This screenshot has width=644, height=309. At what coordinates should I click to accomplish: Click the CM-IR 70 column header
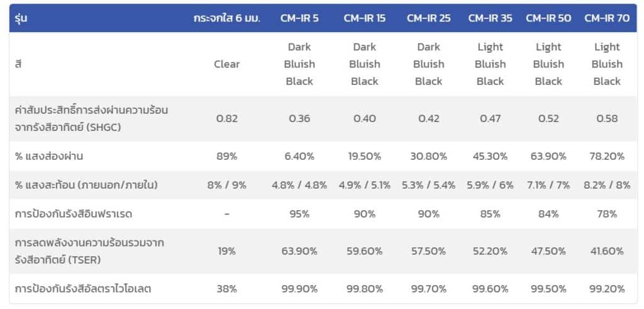coord(607,18)
